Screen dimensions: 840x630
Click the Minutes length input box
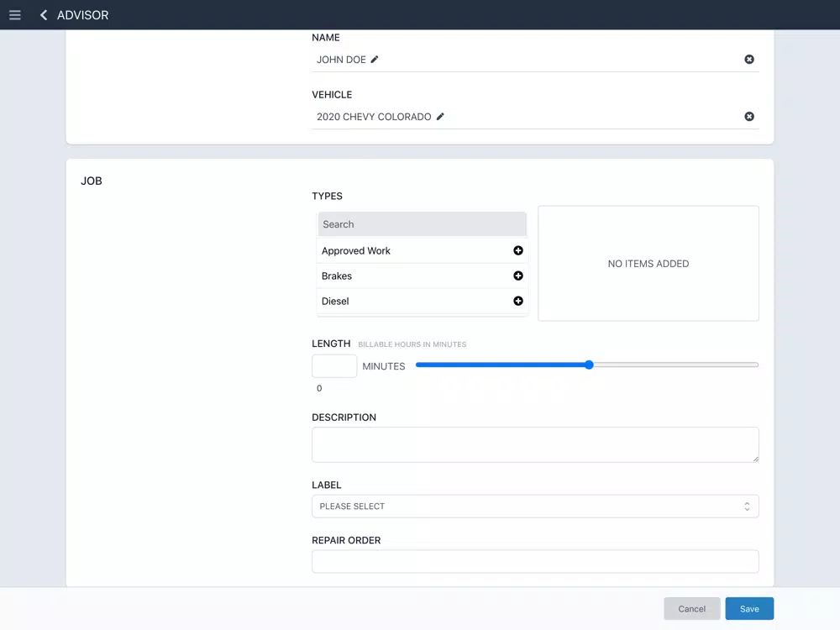(334, 366)
